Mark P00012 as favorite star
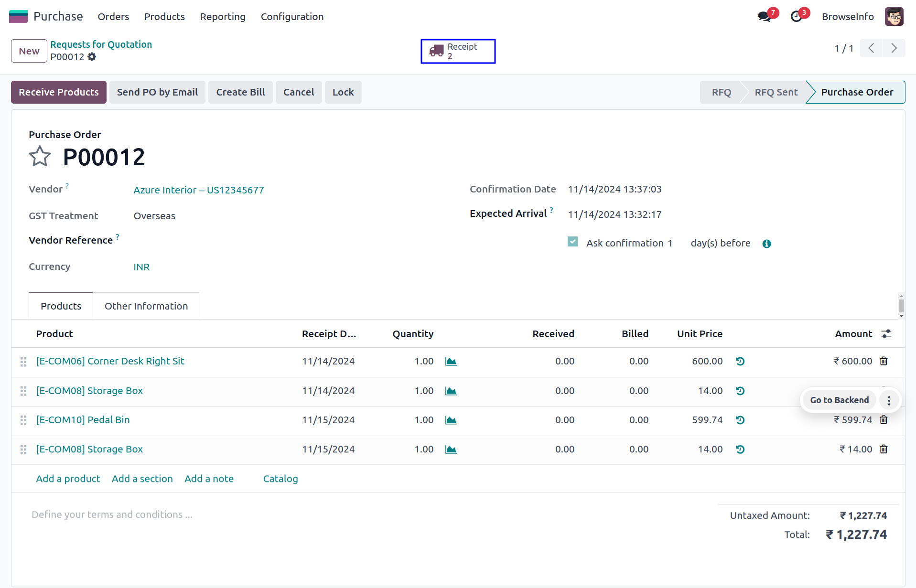This screenshot has width=916, height=588. click(x=40, y=156)
